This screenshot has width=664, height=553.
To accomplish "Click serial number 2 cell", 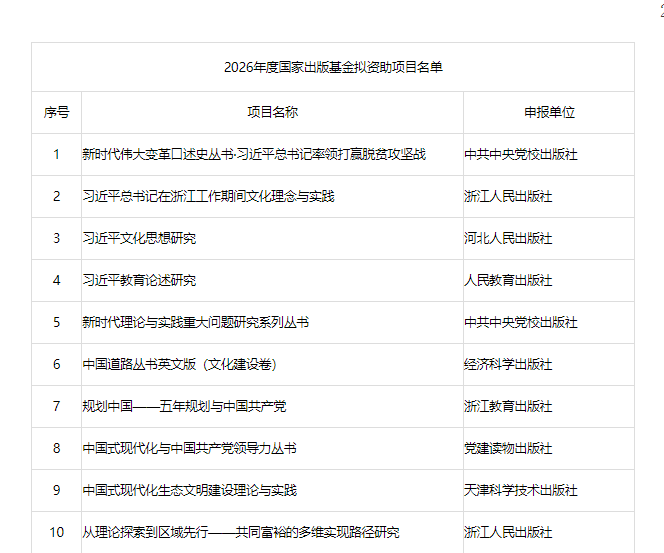I will (x=56, y=196).
